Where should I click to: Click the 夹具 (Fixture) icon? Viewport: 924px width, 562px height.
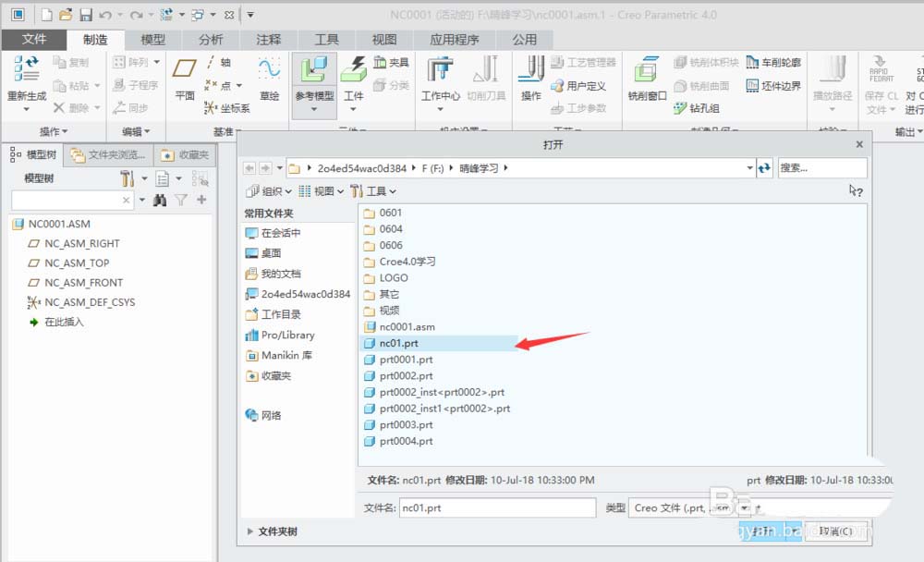[x=391, y=62]
